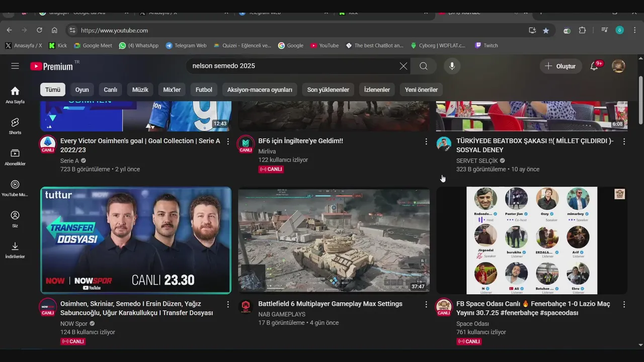Select the Futbol filter chip
The height and width of the screenshot is (362, 644).
tap(204, 89)
